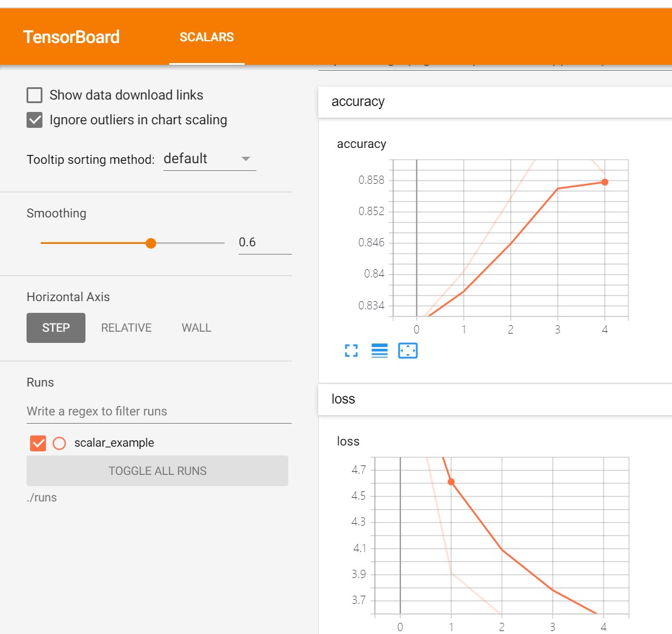Click the ./runs directory label

pyautogui.click(x=42, y=497)
